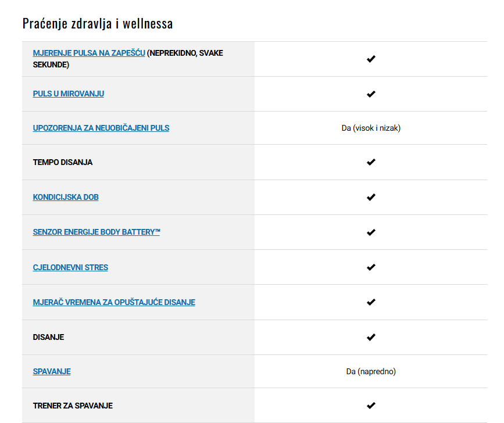Follow the Upozorenja za neuobičajeni puls link
Viewport: 504px width, 423px height.
101,128
